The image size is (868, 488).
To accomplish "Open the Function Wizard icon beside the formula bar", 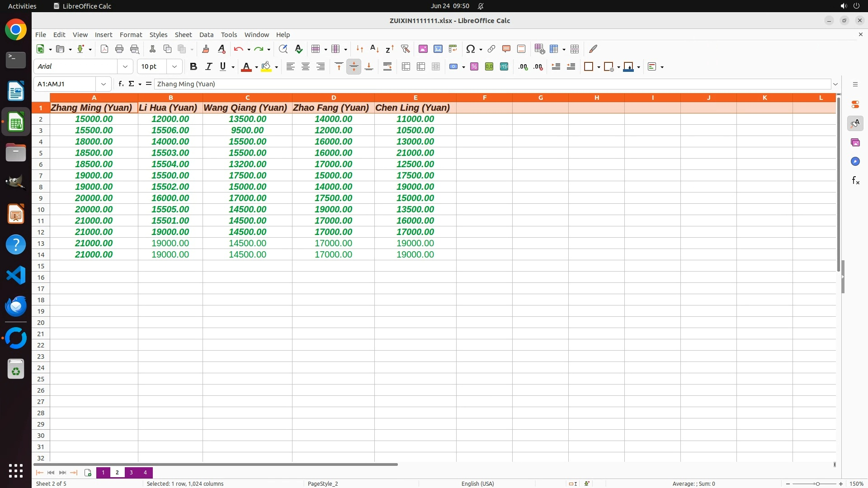I will tap(121, 84).
